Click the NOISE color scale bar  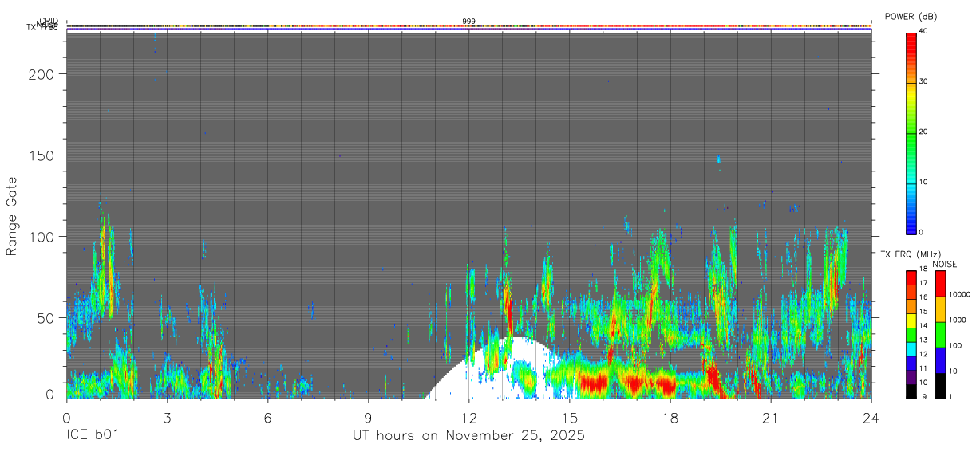[940, 335]
